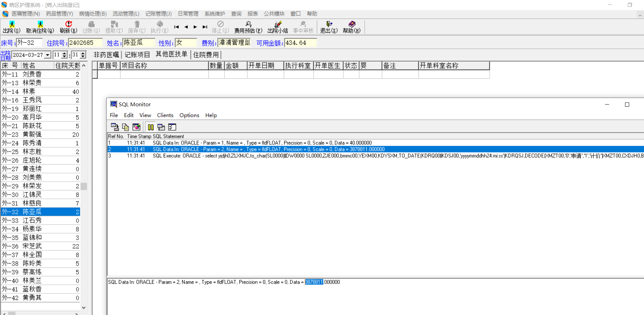The width and height of the screenshot is (644, 315).
Task: Click the 取消住院(Q) cancel admission icon
Action: pos(40,27)
